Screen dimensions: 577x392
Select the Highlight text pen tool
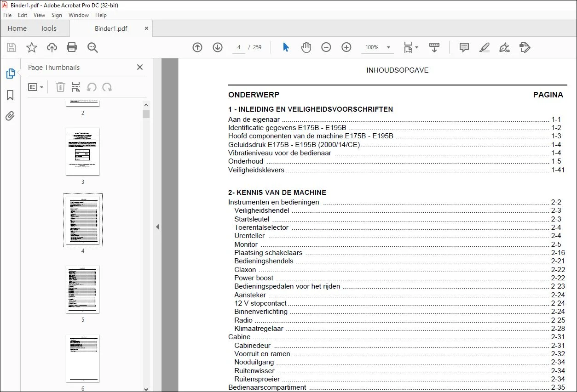[485, 47]
